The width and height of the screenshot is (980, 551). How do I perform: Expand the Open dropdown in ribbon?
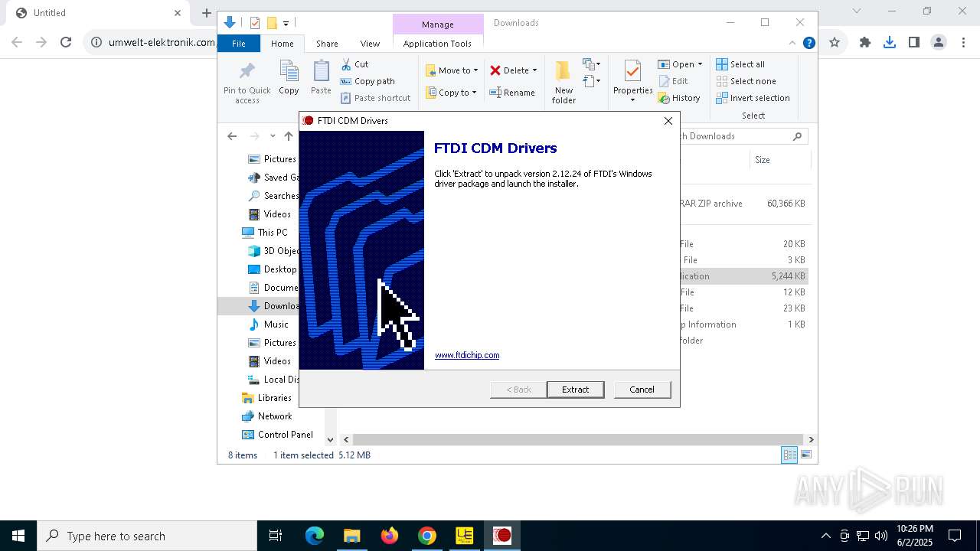pos(700,64)
